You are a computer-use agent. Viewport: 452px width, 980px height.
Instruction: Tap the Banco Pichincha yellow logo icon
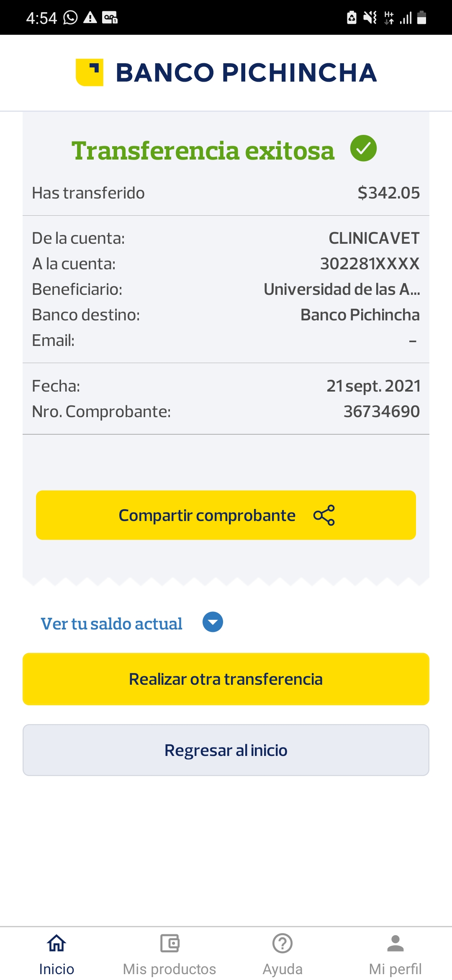(x=90, y=72)
